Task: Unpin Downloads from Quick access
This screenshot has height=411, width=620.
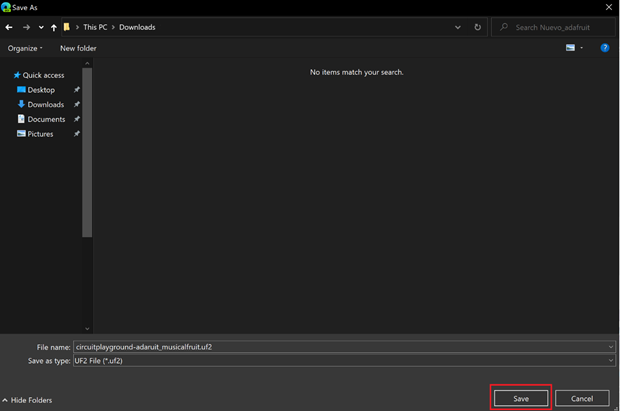Action: 77,104
